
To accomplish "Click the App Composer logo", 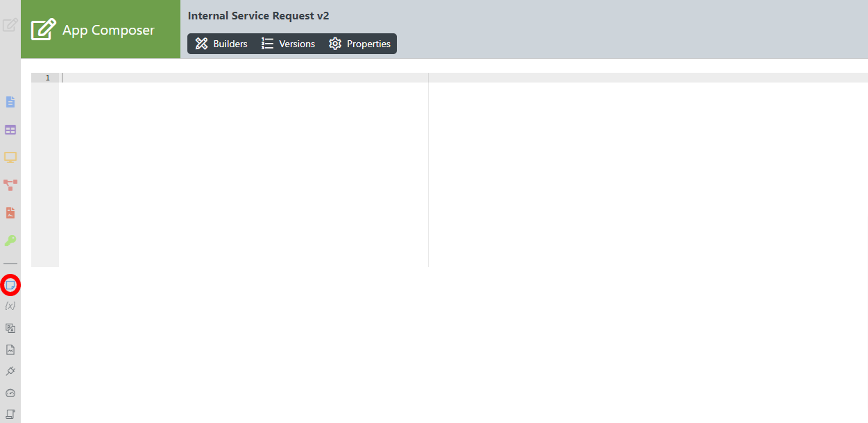I will (x=101, y=29).
